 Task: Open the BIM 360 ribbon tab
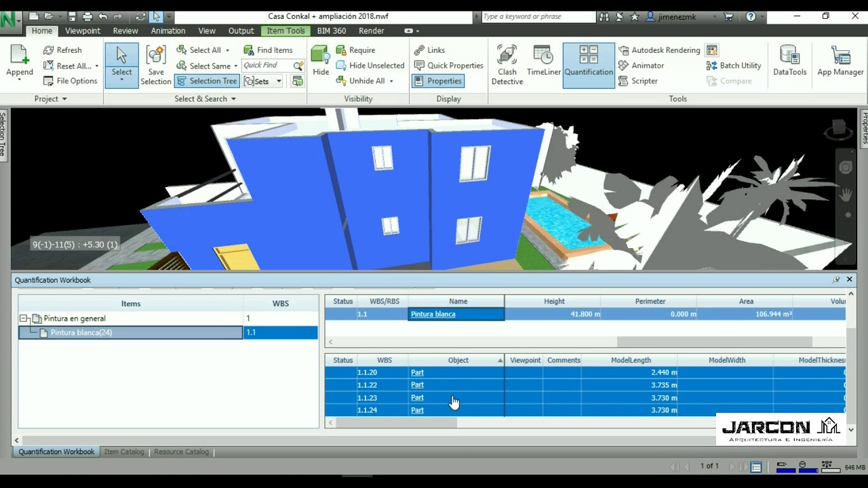[332, 30]
